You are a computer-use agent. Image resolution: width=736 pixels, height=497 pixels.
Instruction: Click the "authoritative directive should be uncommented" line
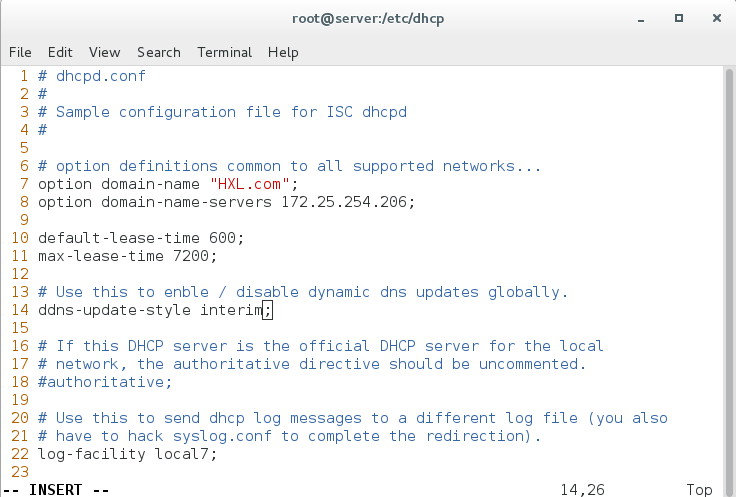click(x=312, y=364)
